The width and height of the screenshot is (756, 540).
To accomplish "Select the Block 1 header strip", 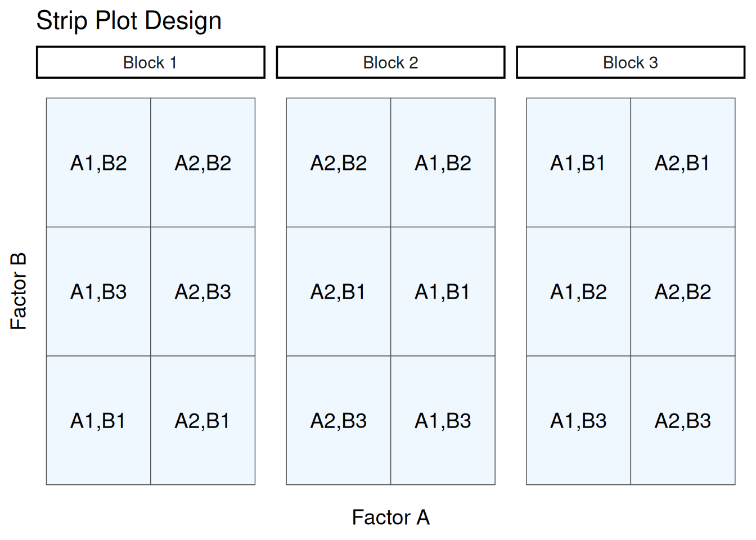I will 150,62.
